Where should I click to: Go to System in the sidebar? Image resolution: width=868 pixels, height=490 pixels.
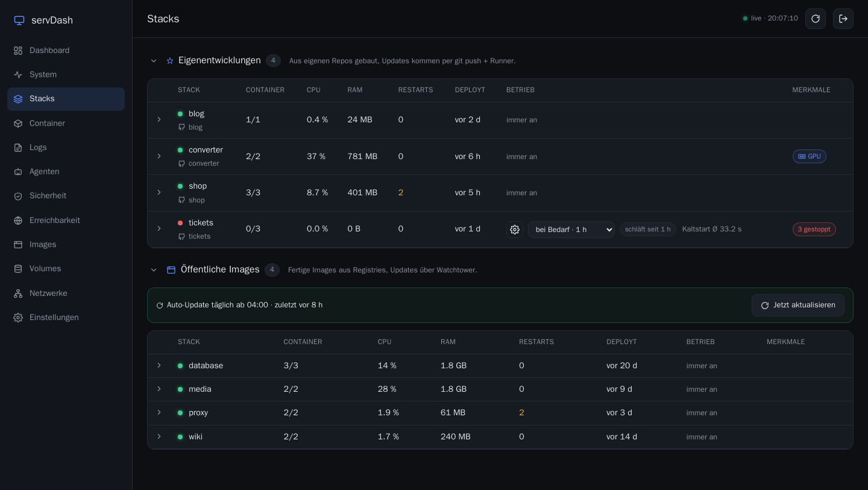[66, 75]
